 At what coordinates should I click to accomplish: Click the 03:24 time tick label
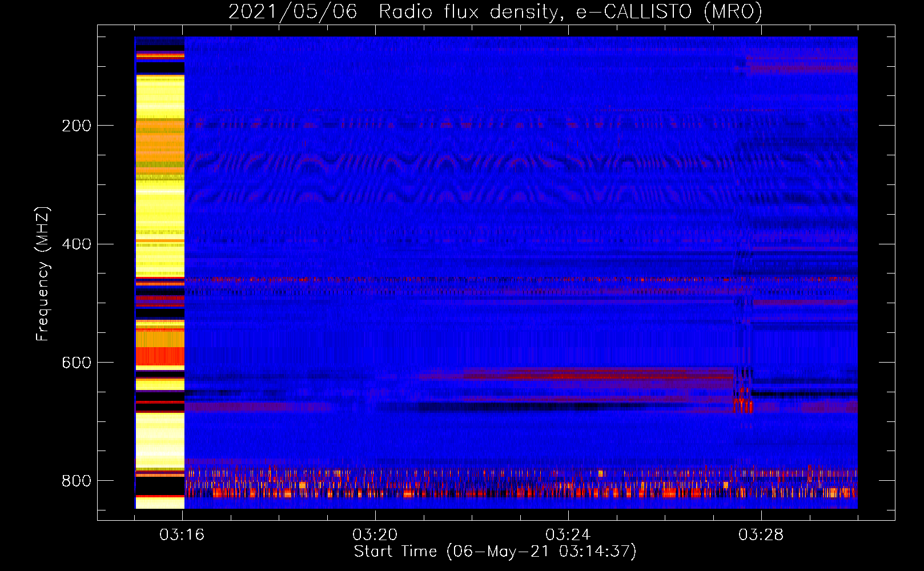[x=568, y=535]
